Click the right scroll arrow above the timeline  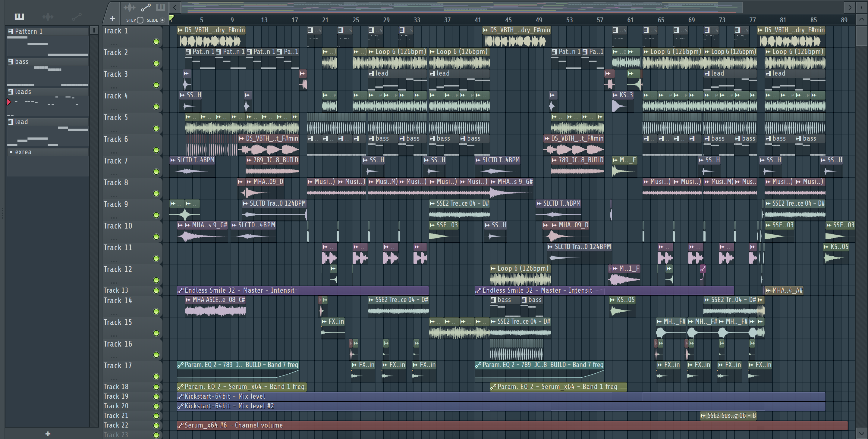(x=850, y=7)
